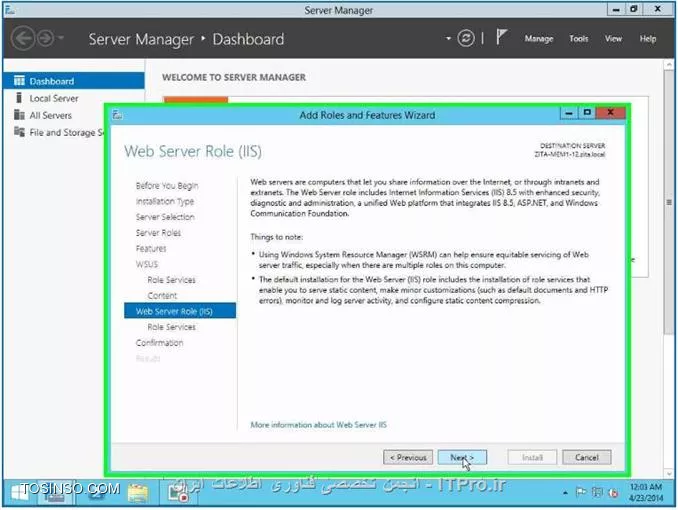The height and width of the screenshot is (510, 678).
Task: Go to WSUS step
Action: coord(147,264)
